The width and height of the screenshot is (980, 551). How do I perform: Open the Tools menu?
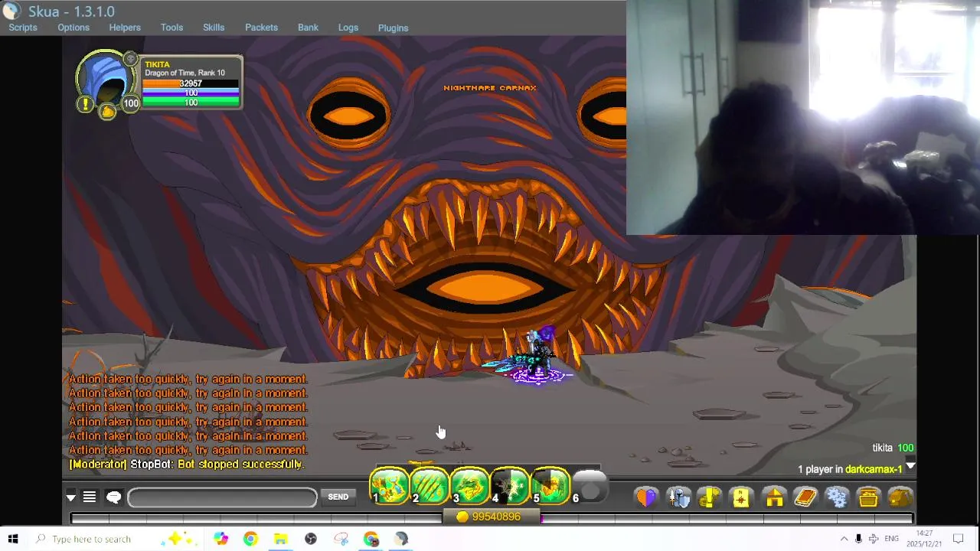coord(171,28)
